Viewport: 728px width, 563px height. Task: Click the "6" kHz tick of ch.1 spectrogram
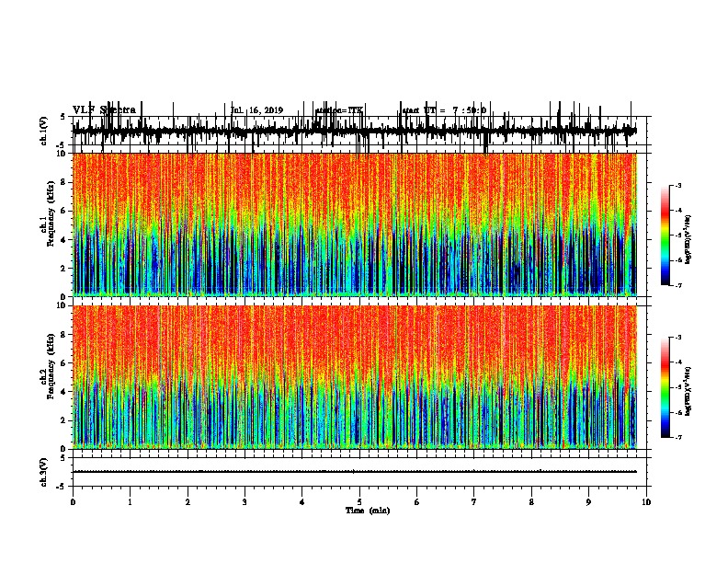pyautogui.click(x=64, y=211)
